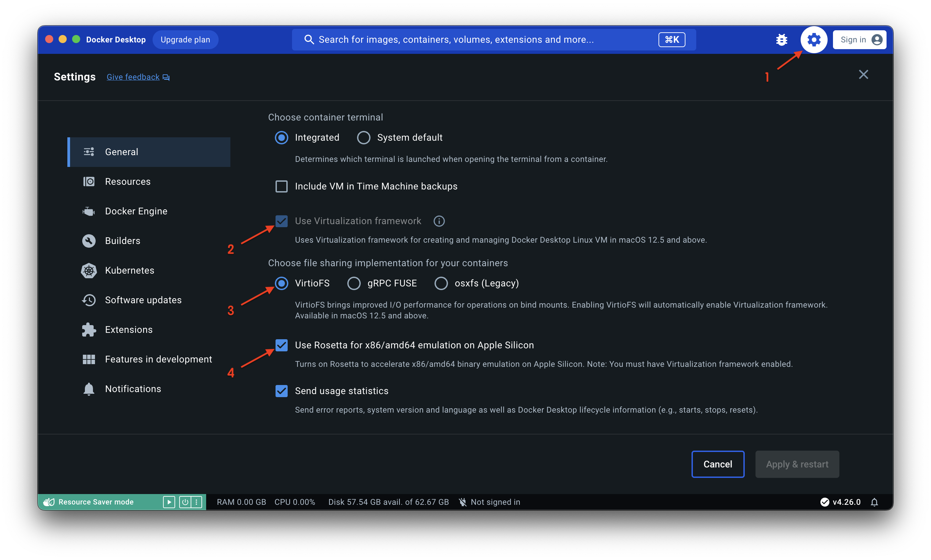Select System default terminal option

pyautogui.click(x=364, y=138)
